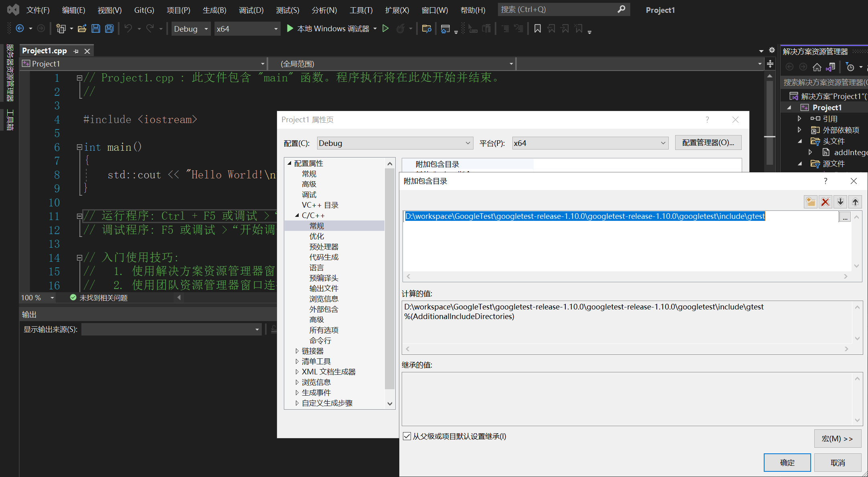Select 预处理器 in the property tree
Screen dimensions: 868x477
click(x=324, y=247)
